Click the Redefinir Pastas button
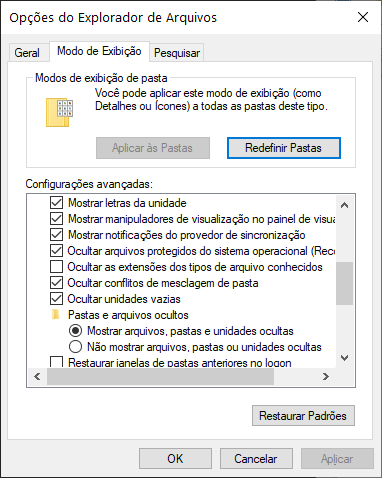Screen dimensions: 382x478 [x=284, y=148]
